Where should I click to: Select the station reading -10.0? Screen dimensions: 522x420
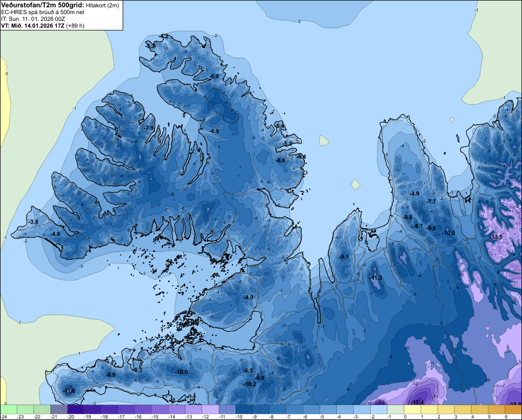point(182,372)
